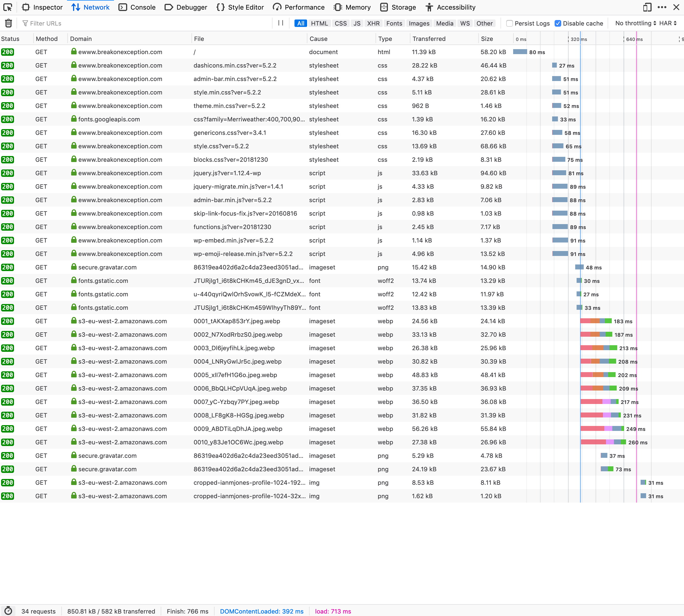The width and height of the screenshot is (684, 616).
Task: Click the element picker icon
Action: (x=8, y=7)
